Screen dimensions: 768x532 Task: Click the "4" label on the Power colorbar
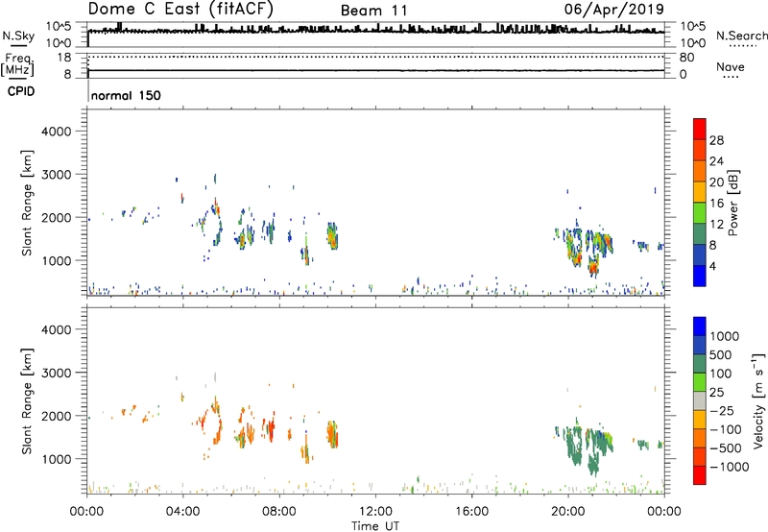pos(712,266)
